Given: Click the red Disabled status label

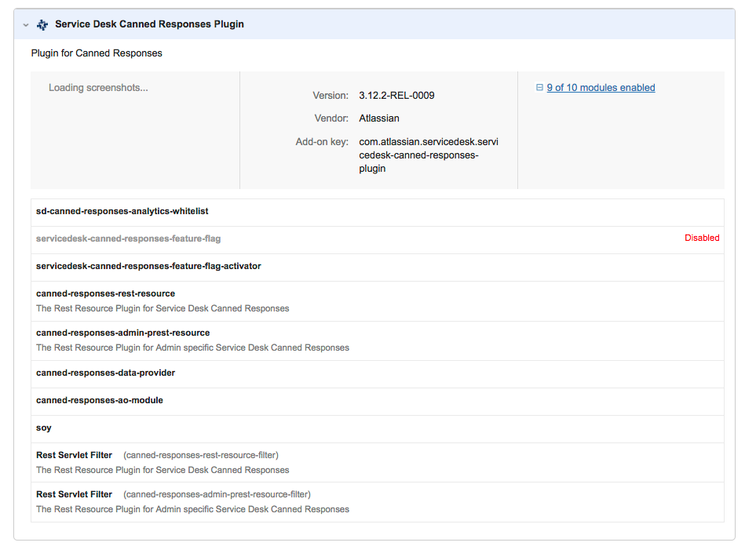Looking at the screenshot, I should coord(702,238).
